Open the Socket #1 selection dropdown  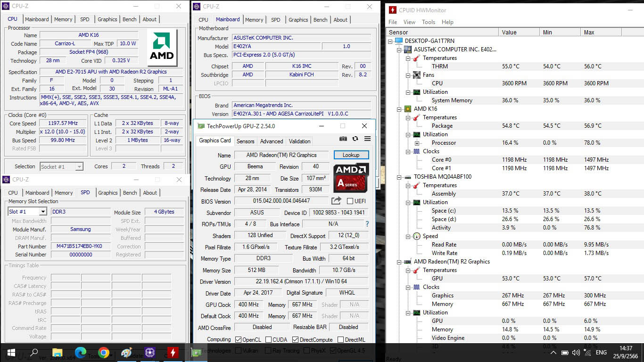[x=79, y=166]
